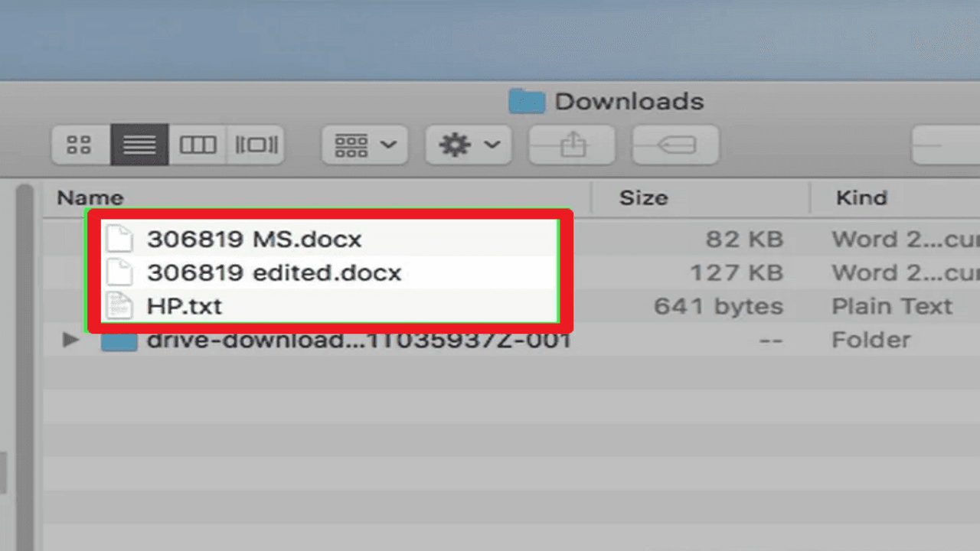
Task: Click the 306819 MS.docx document icon
Action: coord(119,239)
